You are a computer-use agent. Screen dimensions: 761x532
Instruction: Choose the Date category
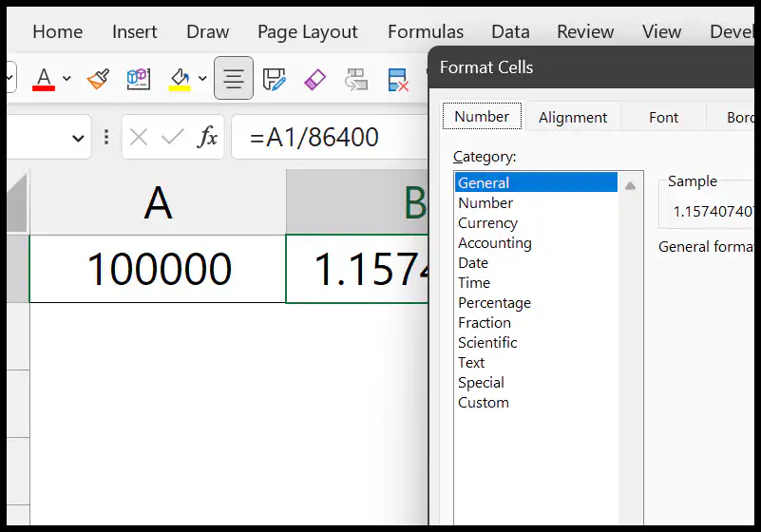(536, 262)
